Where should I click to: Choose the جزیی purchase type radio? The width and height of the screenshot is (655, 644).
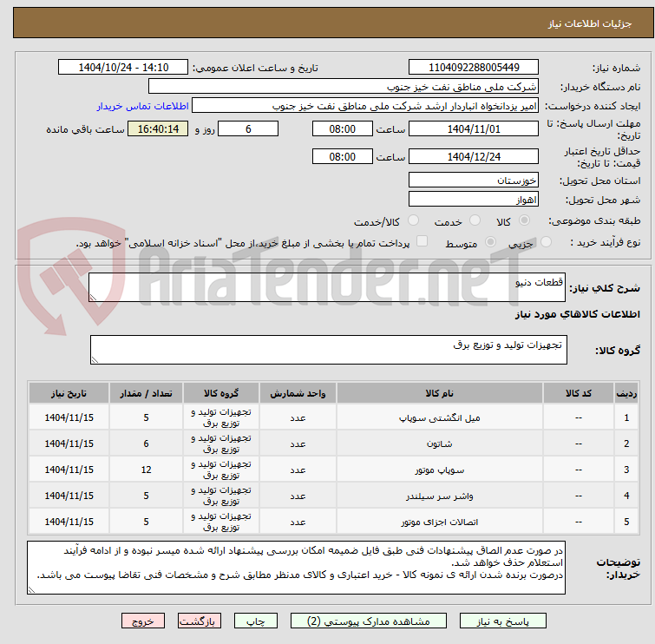coord(546,241)
